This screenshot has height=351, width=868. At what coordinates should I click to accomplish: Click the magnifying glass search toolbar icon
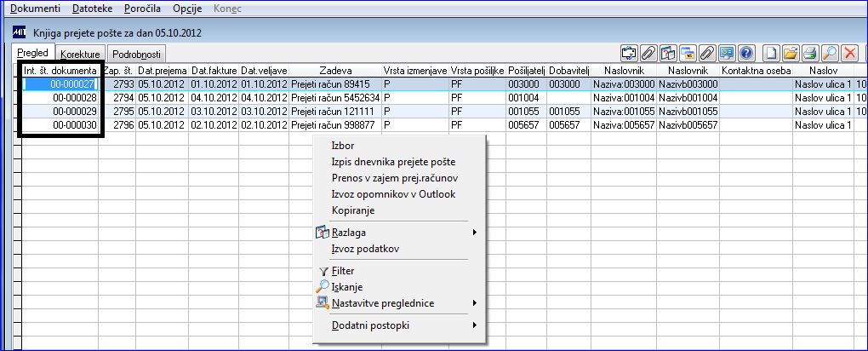(829, 53)
